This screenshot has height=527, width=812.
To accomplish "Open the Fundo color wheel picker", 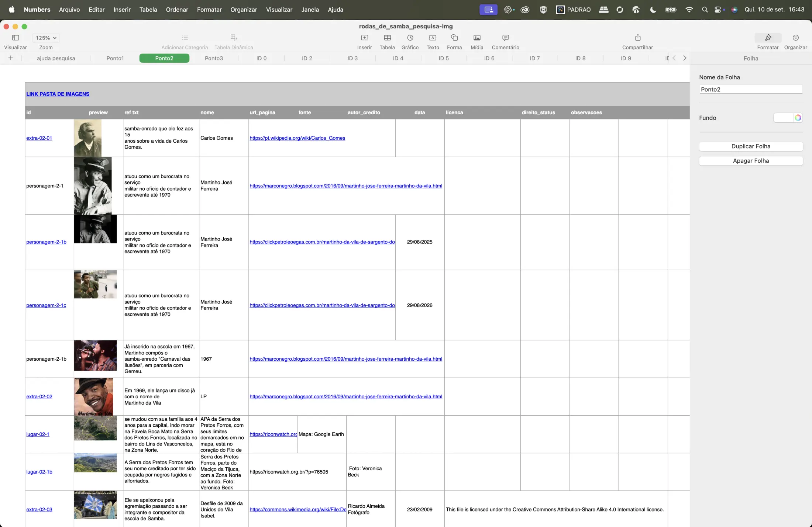I will (798, 118).
